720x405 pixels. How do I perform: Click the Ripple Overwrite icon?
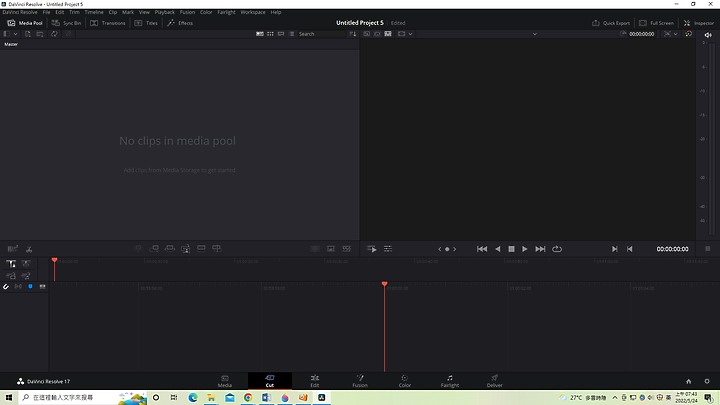click(170, 248)
